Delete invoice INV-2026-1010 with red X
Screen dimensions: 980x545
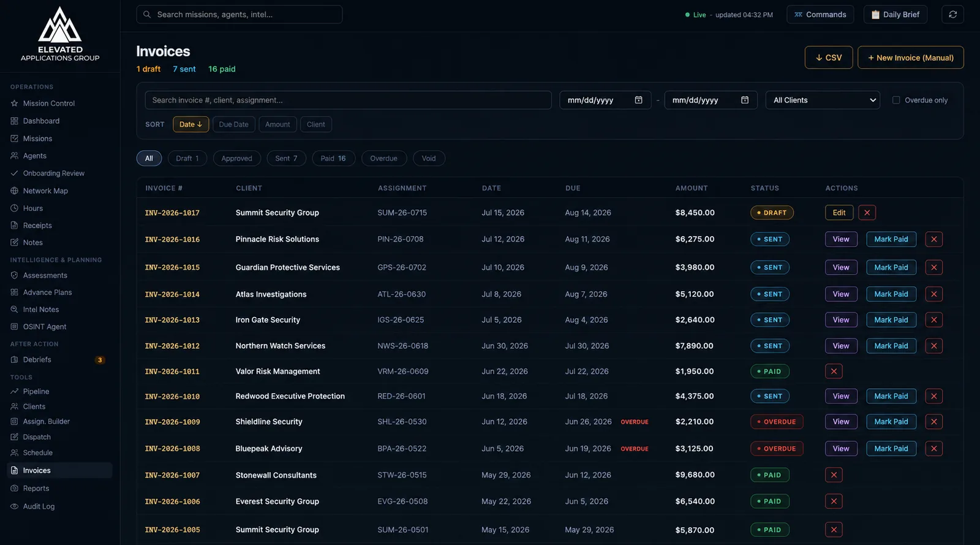coord(933,396)
